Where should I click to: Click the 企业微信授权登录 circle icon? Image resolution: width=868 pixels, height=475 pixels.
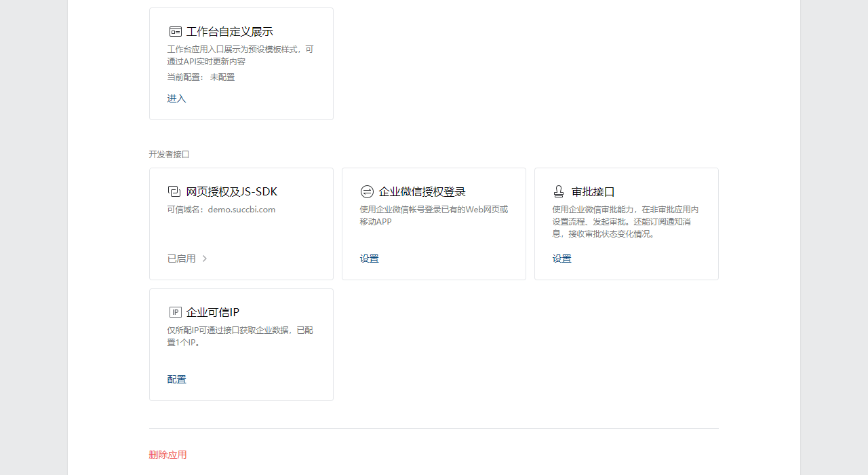point(368,191)
